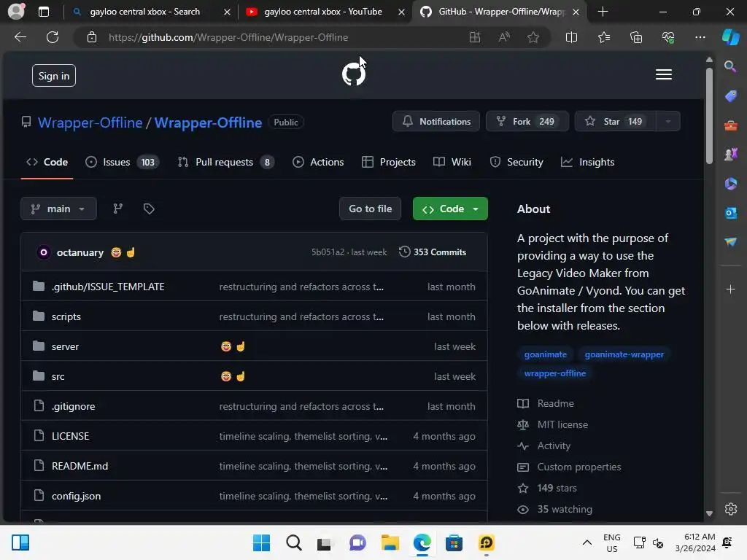Open the Readme link in About
This screenshot has width=747, height=560.
[x=555, y=403]
